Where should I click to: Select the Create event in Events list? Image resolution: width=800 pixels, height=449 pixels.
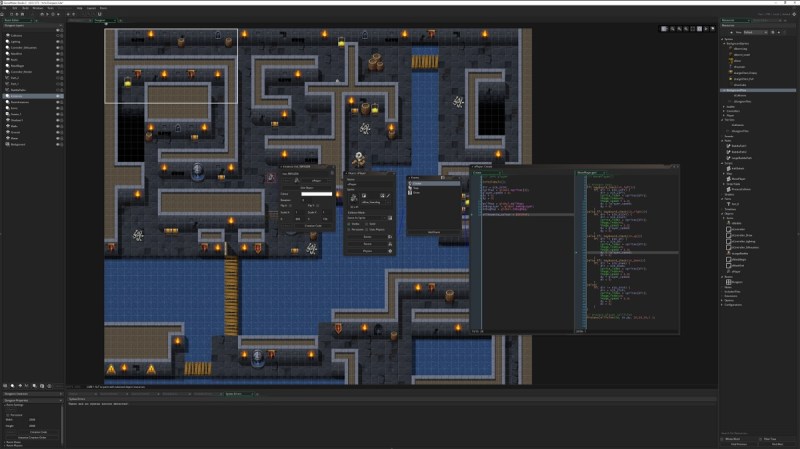pyautogui.click(x=418, y=184)
